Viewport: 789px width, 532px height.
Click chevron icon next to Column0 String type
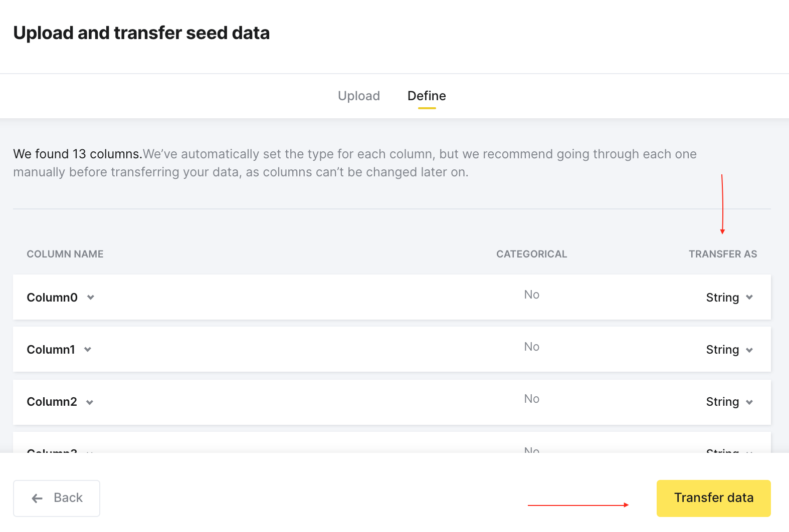(749, 298)
